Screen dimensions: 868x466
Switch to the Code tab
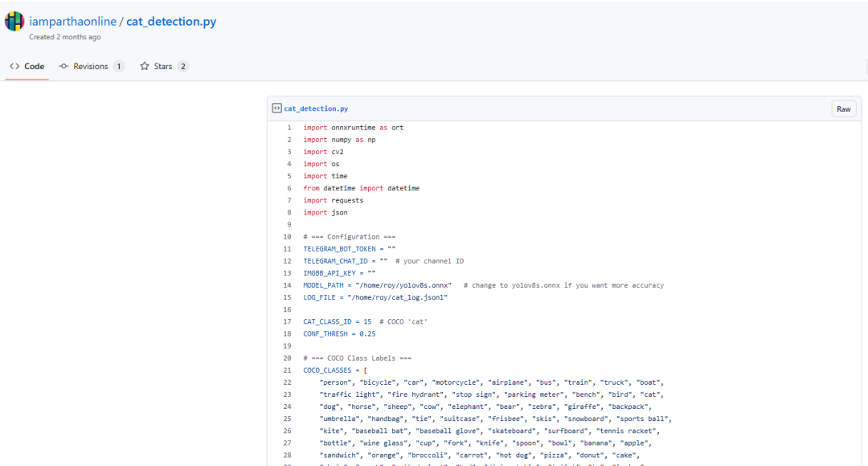27,67
